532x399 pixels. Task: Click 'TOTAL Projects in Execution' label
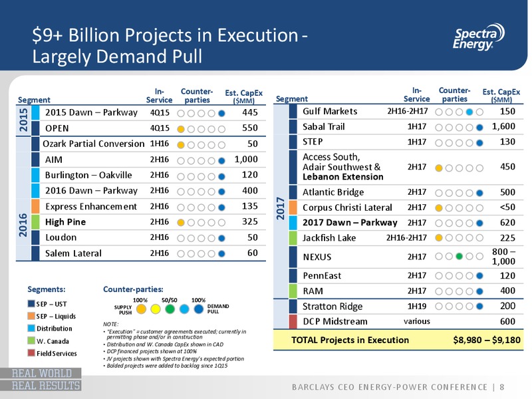point(350,340)
